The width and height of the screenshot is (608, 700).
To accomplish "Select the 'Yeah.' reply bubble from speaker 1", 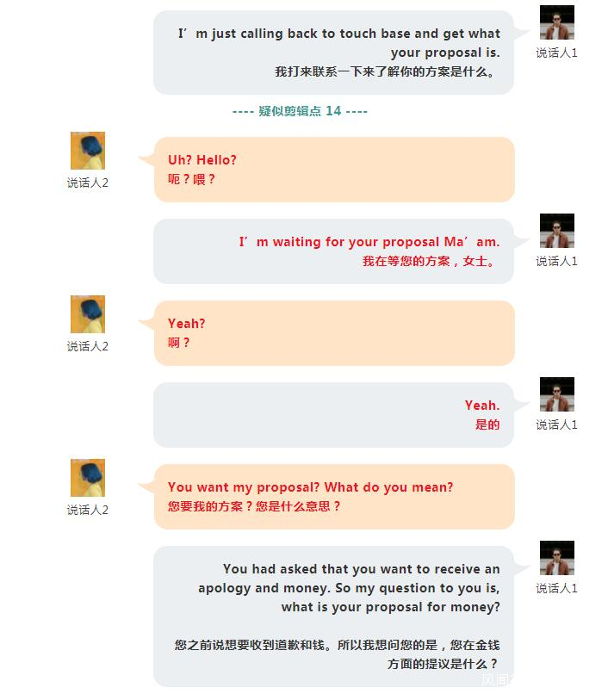I will [x=333, y=415].
